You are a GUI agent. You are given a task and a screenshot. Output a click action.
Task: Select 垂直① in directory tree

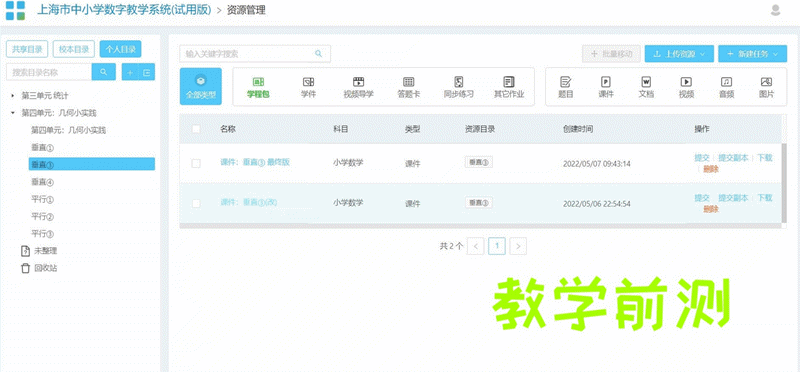42,147
